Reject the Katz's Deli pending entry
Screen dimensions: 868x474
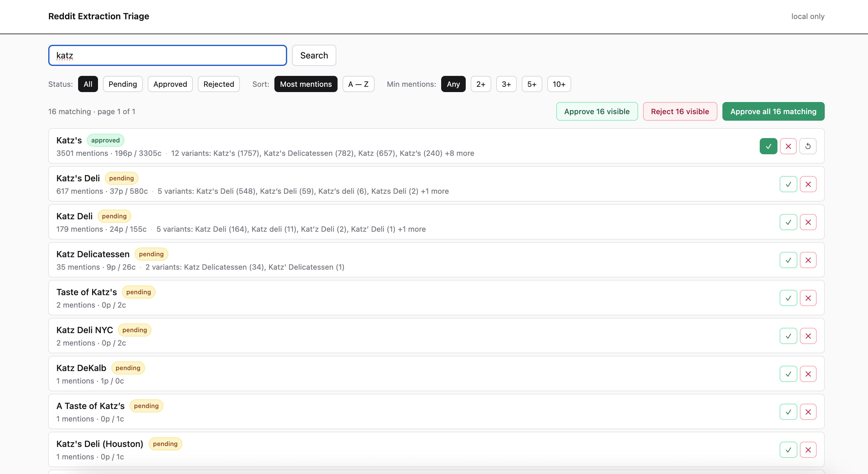[808, 184]
